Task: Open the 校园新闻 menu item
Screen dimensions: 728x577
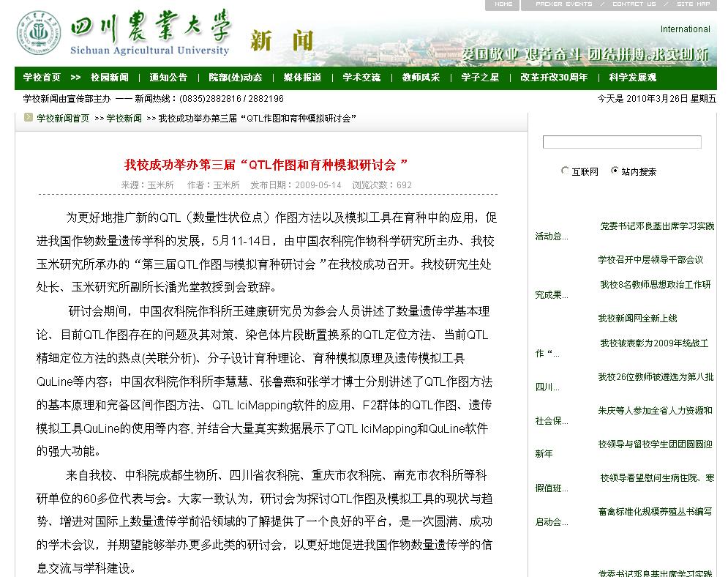Action: pyautogui.click(x=110, y=78)
